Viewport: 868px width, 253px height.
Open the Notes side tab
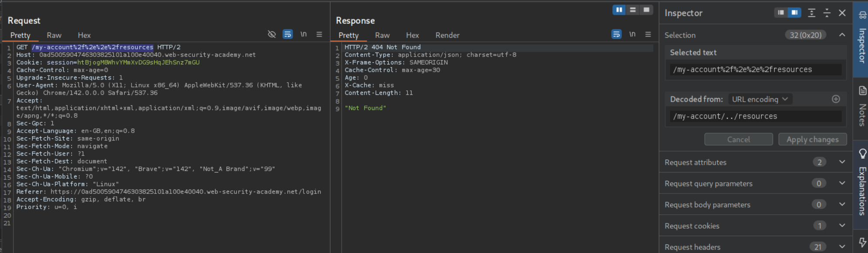862,107
